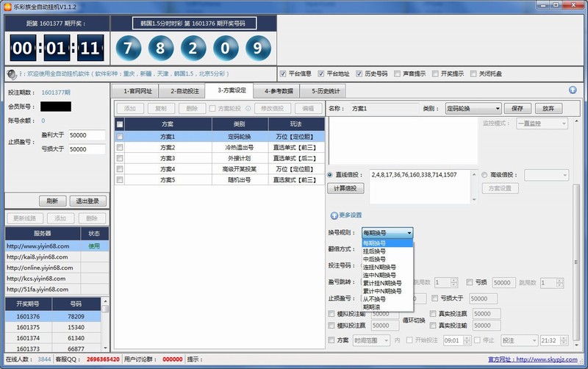Tick the checkbox for 方案3 row
Image resolution: width=588 pixels, height=369 pixels.
click(x=120, y=158)
